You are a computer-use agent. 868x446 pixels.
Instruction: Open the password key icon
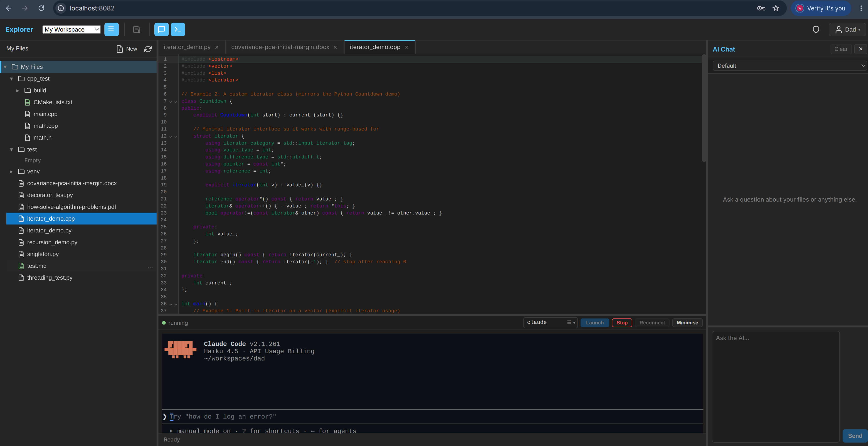click(x=761, y=8)
